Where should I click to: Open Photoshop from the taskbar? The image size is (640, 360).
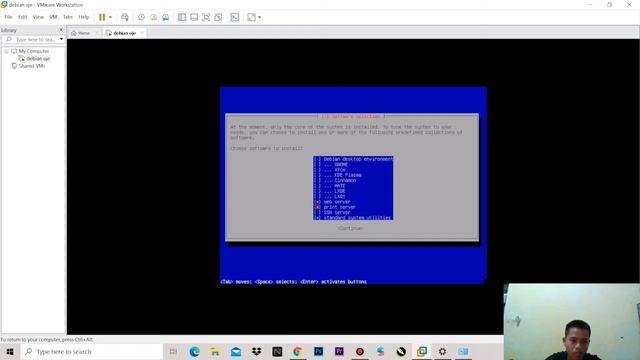(318, 351)
